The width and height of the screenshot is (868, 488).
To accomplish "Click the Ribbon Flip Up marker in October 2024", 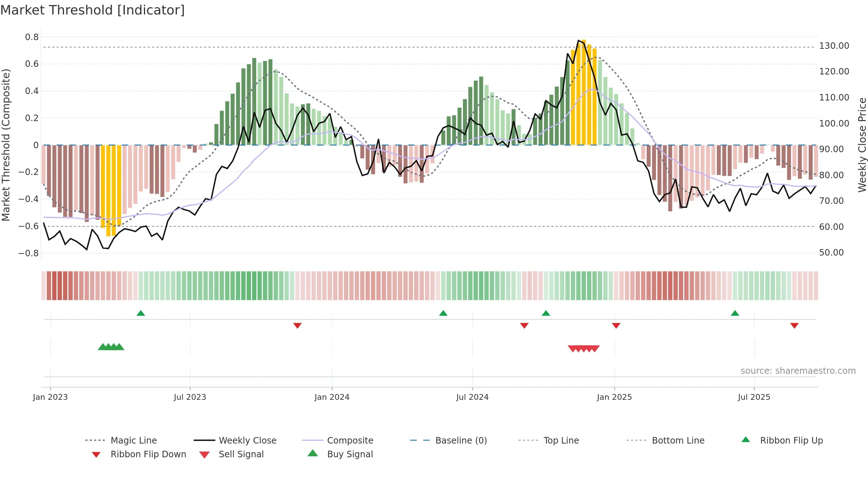I will (x=546, y=313).
